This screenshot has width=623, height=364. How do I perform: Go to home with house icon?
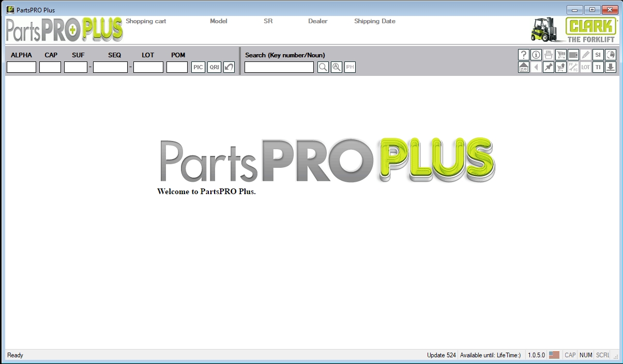click(x=523, y=67)
